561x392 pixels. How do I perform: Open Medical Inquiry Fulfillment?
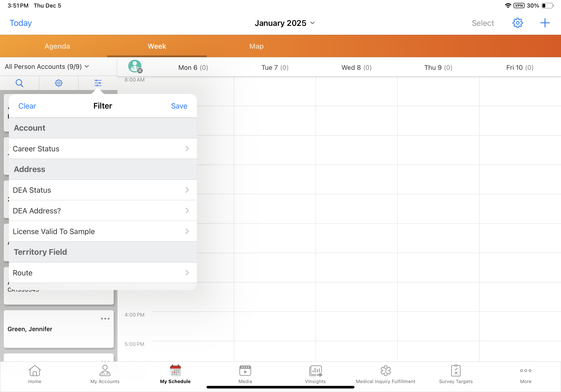[x=385, y=374]
